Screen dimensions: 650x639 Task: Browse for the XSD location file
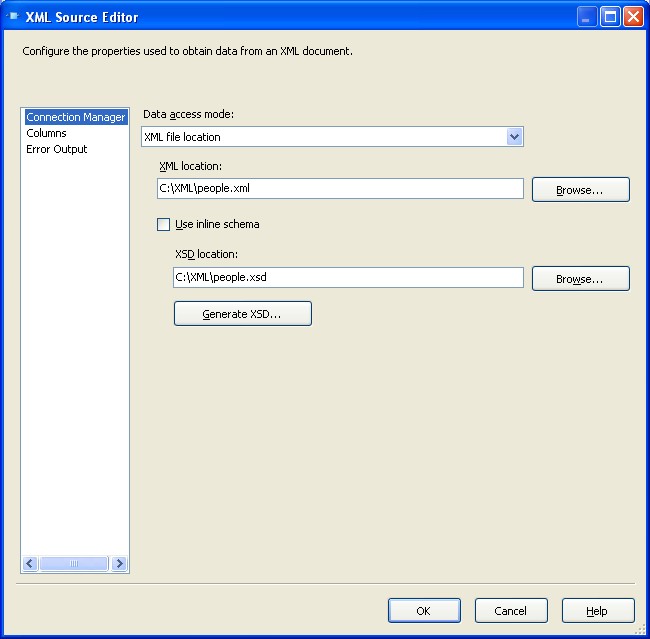580,279
